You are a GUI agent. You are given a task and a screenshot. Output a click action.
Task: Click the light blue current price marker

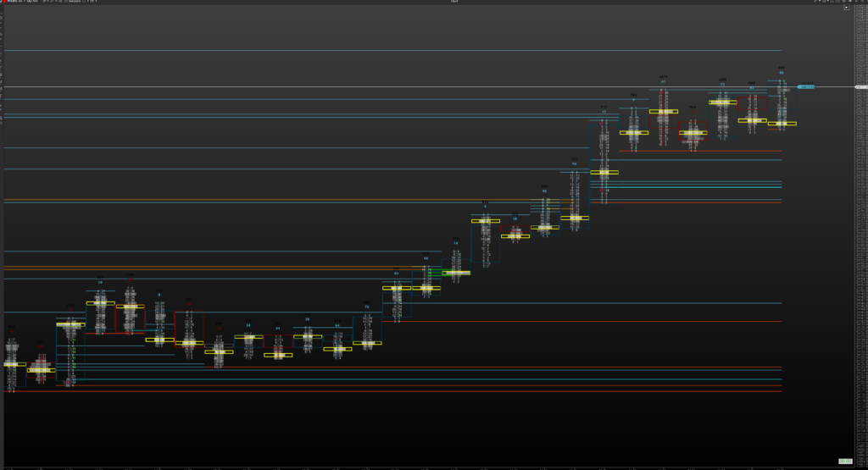pyautogui.click(x=805, y=86)
